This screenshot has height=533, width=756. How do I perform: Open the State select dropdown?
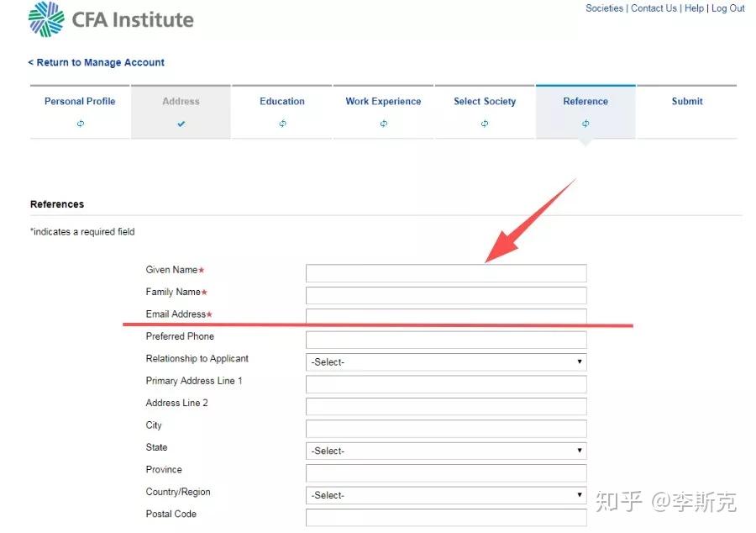pos(446,451)
